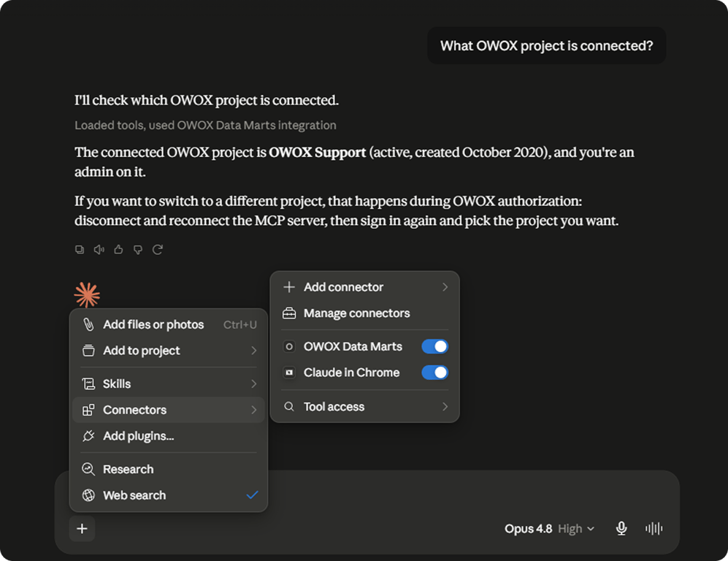The height and width of the screenshot is (561, 728).
Task: Click the plug icon for Add plugins
Action: pos(88,435)
